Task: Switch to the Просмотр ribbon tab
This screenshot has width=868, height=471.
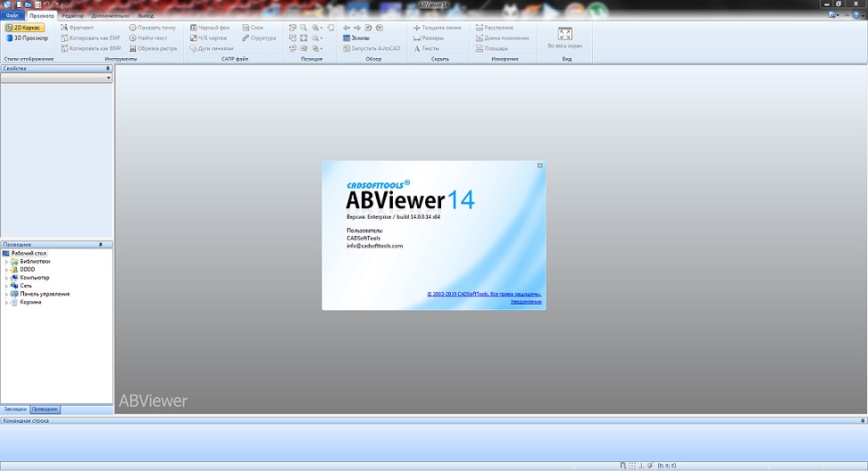Action: click(x=42, y=15)
